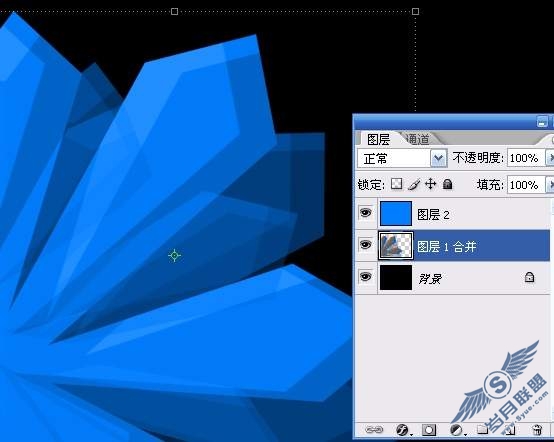
Task: Select the 图层 2 layer name
Action: pyautogui.click(x=433, y=214)
